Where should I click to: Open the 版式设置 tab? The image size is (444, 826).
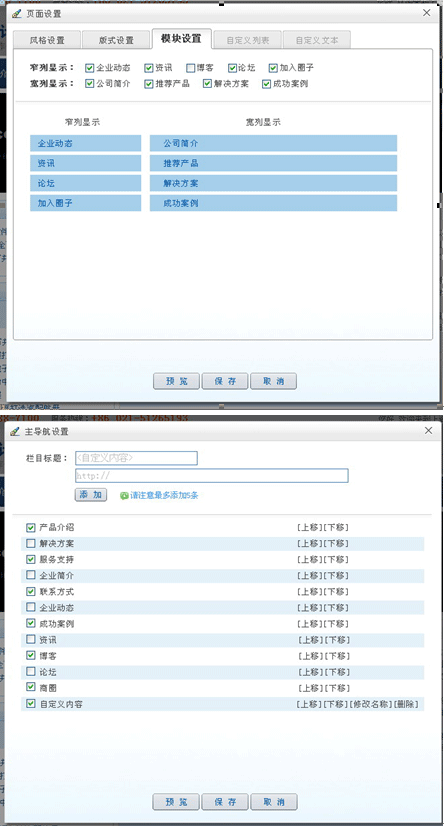coord(116,40)
